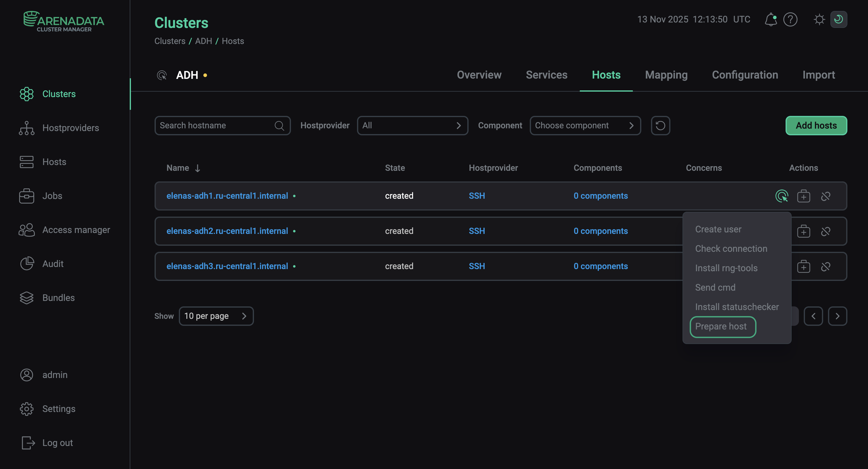The width and height of the screenshot is (868, 469).
Task: Open elenas-adh2.ru-central1.internal host details
Action: (227, 231)
